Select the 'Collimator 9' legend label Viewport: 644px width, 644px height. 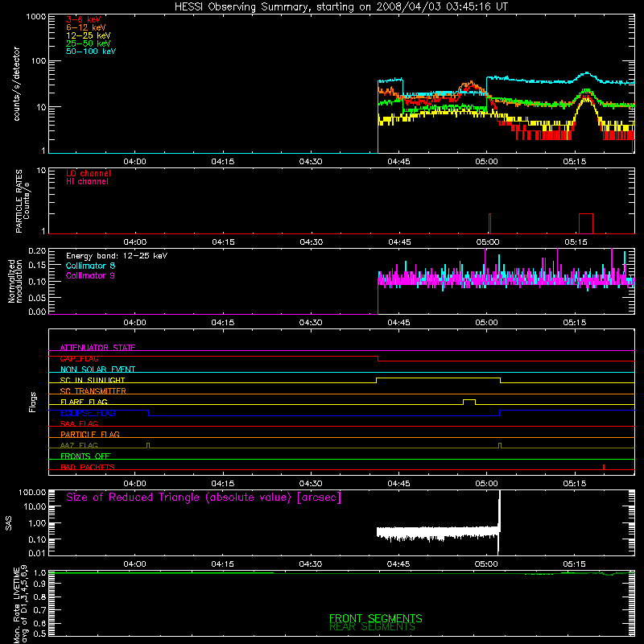(x=90, y=275)
